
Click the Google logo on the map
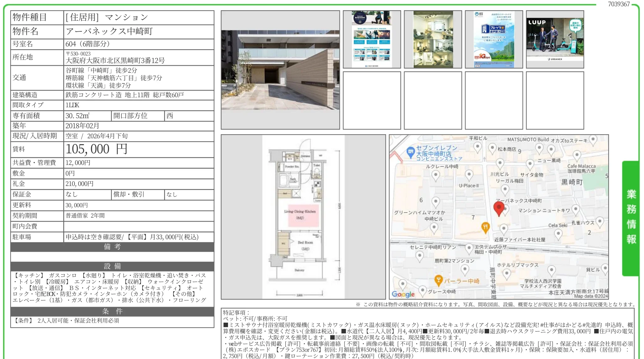[x=403, y=293]
